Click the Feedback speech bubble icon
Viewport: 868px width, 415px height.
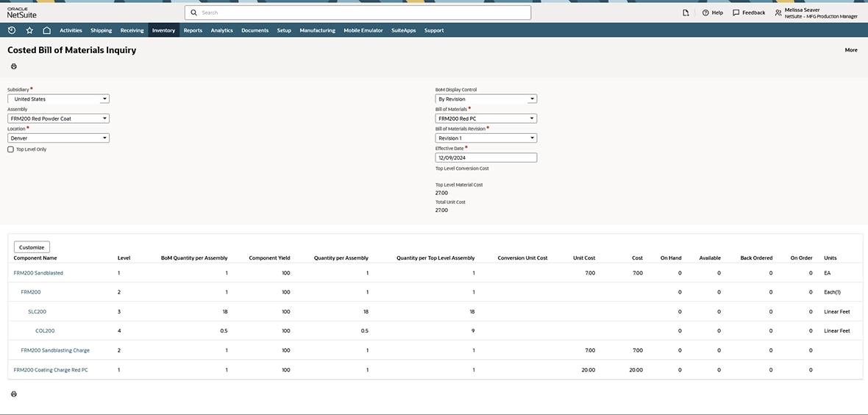(736, 13)
